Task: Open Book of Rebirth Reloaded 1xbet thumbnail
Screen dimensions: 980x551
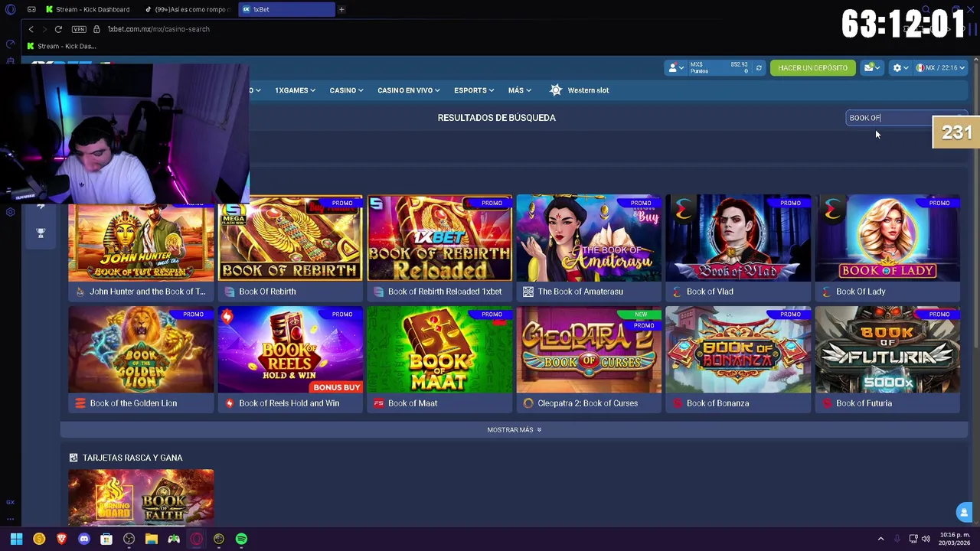Action: tap(439, 238)
